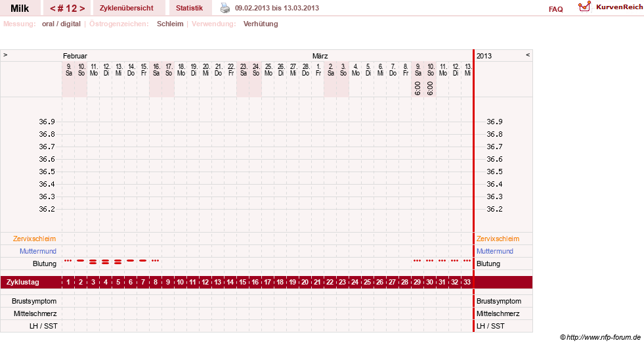This screenshot has height=345, width=644.
Task: Click the 6:00 time on March 10
Action: [430, 88]
